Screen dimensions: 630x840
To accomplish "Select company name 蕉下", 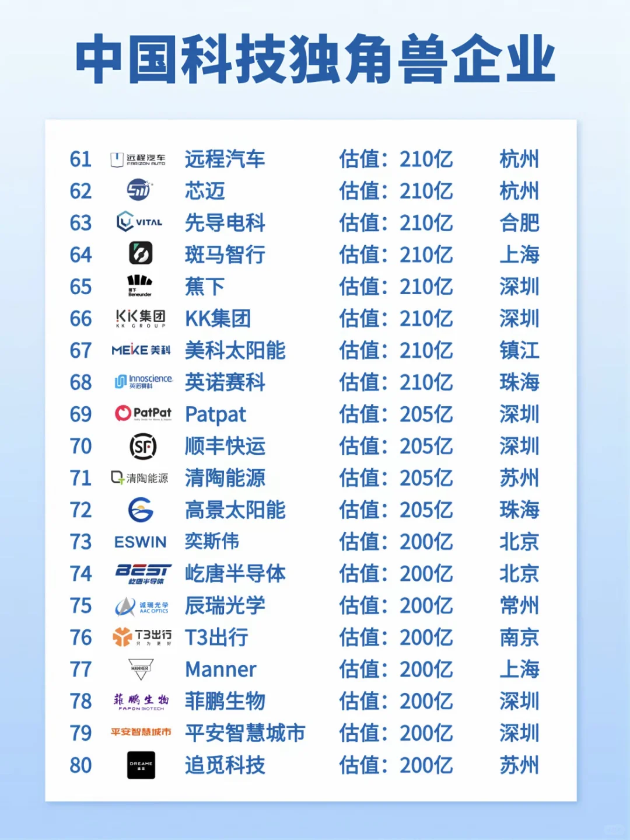I will 205,287.
